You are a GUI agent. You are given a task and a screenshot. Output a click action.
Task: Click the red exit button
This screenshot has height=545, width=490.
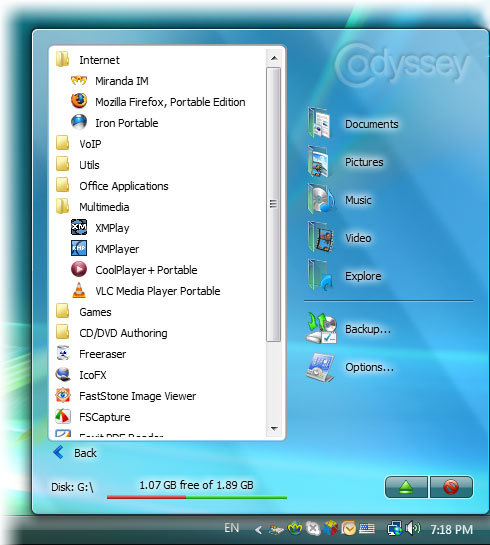pos(451,487)
